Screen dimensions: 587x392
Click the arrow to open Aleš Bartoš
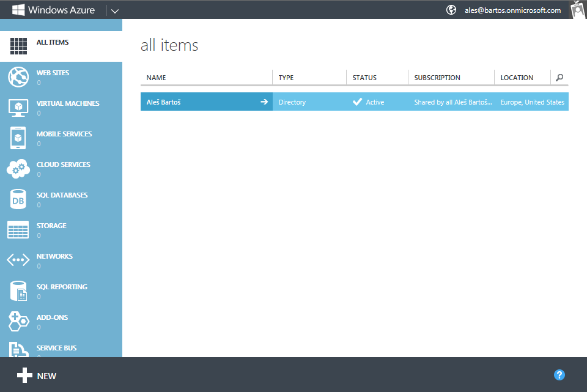tap(264, 102)
